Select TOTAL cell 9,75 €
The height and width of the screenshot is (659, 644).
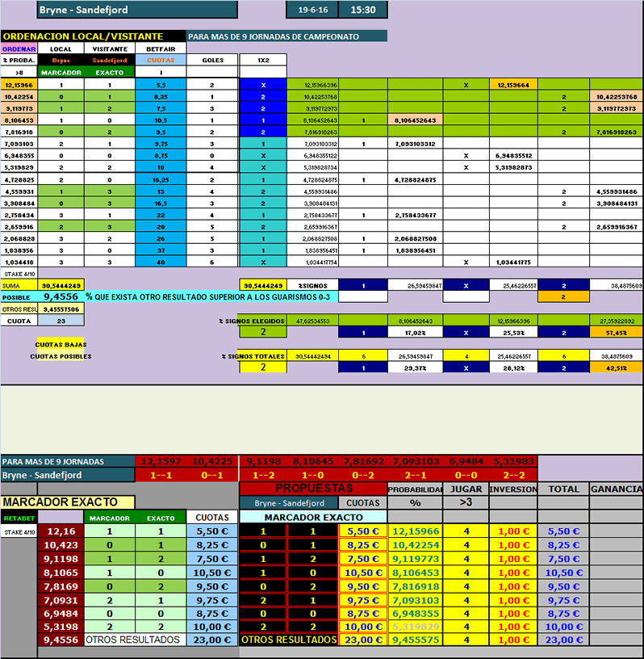[x=564, y=600]
